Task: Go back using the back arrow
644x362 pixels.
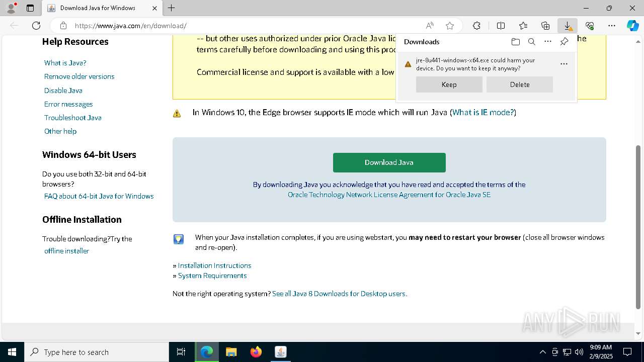Action: [x=14, y=26]
